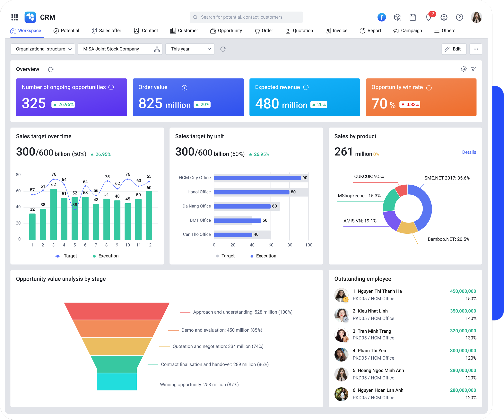The height and width of the screenshot is (420, 504).
Task: Open Details link in Sales by product
Action: tap(469, 152)
